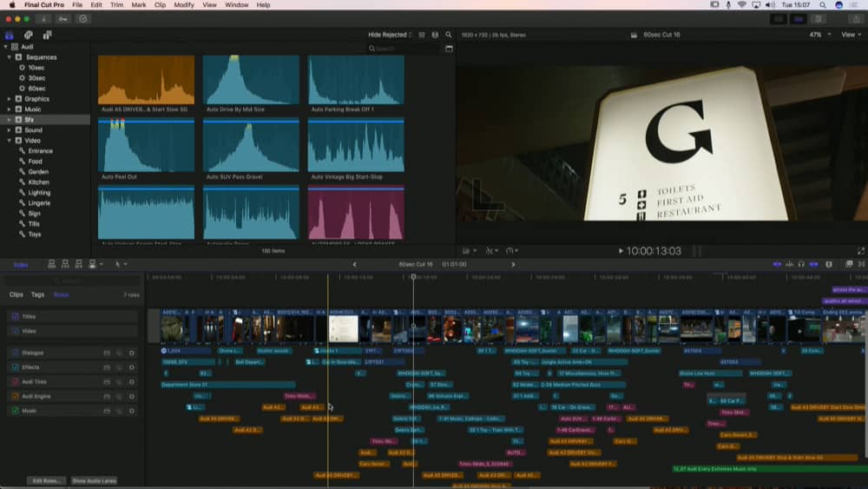Image resolution: width=868 pixels, height=489 pixels.
Task: Open the viewer View dropdown
Action: pyautogui.click(x=851, y=35)
